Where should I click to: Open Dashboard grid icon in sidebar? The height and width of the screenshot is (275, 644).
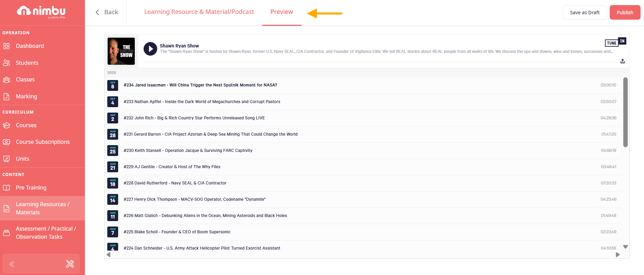pyautogui.click(x=6, y=46)
